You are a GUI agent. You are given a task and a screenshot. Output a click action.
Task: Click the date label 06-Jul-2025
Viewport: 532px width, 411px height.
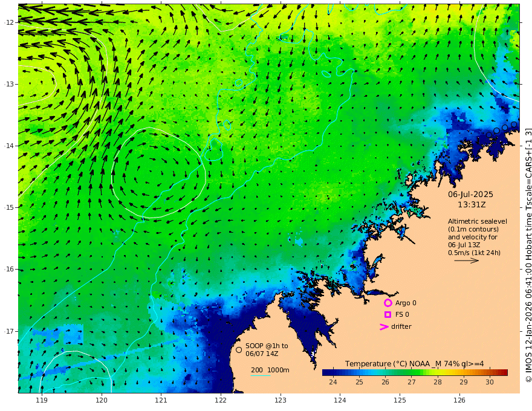click(x=470, y=194)
